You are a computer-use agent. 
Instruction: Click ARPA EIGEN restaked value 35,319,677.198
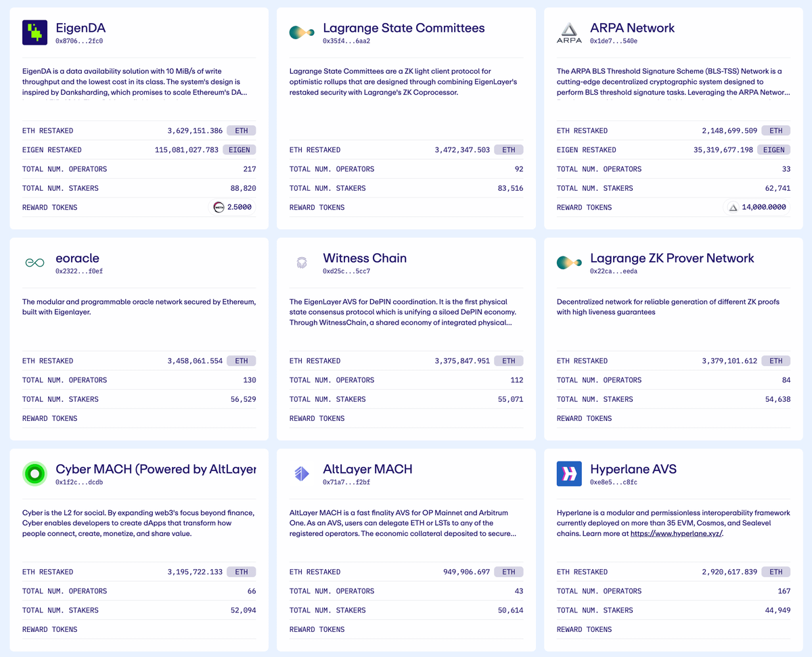point(723,150)
